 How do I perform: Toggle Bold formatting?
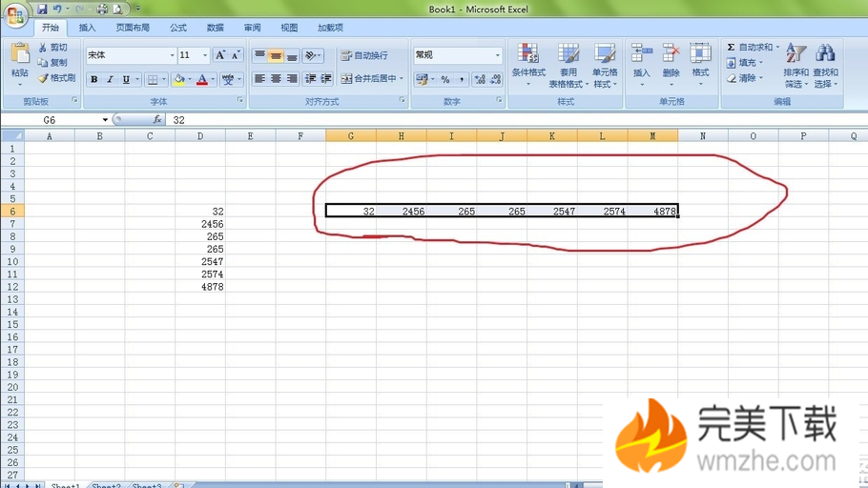(94, 80)
